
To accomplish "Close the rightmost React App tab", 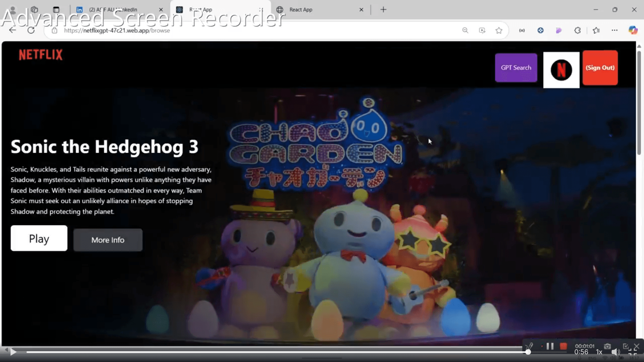I will 361,10.
